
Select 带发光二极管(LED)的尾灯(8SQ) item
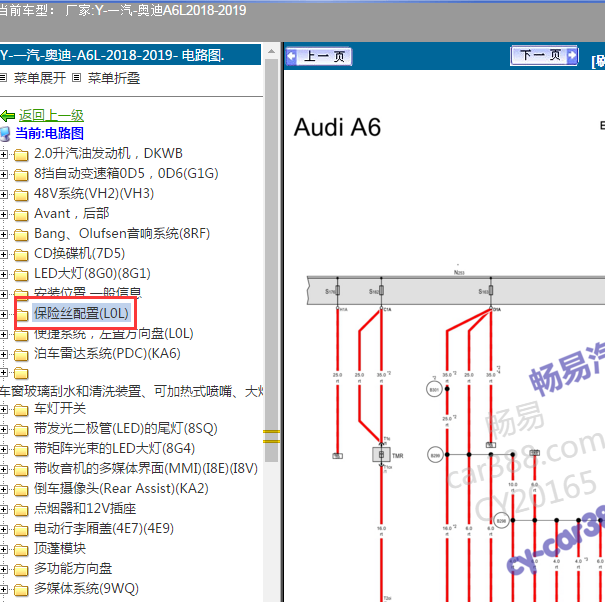point(126,429)
